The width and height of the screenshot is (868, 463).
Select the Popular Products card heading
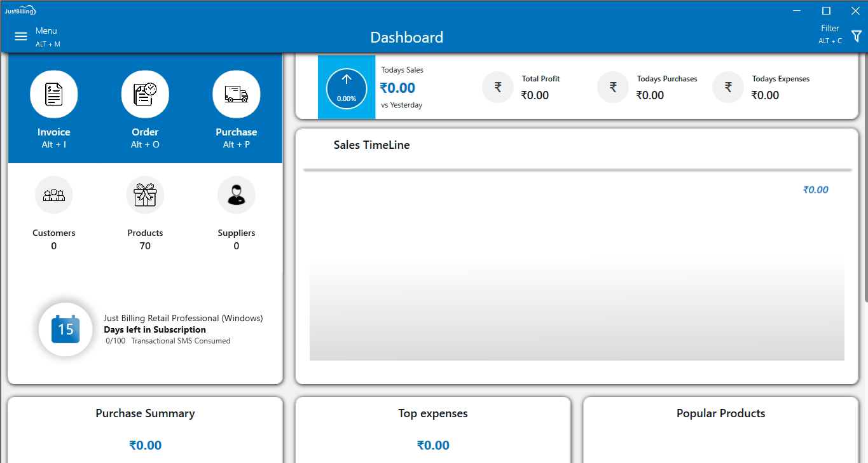(720, 413)
